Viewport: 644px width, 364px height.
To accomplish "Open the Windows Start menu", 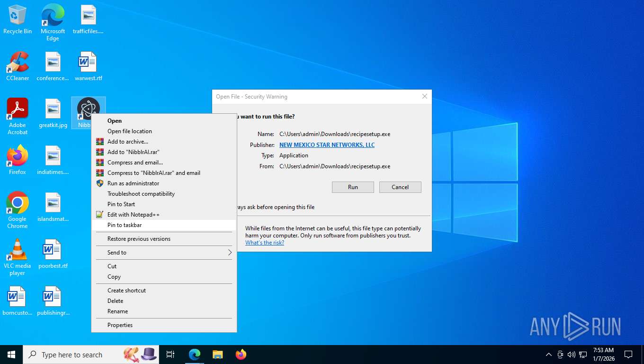I will point(11,355).
